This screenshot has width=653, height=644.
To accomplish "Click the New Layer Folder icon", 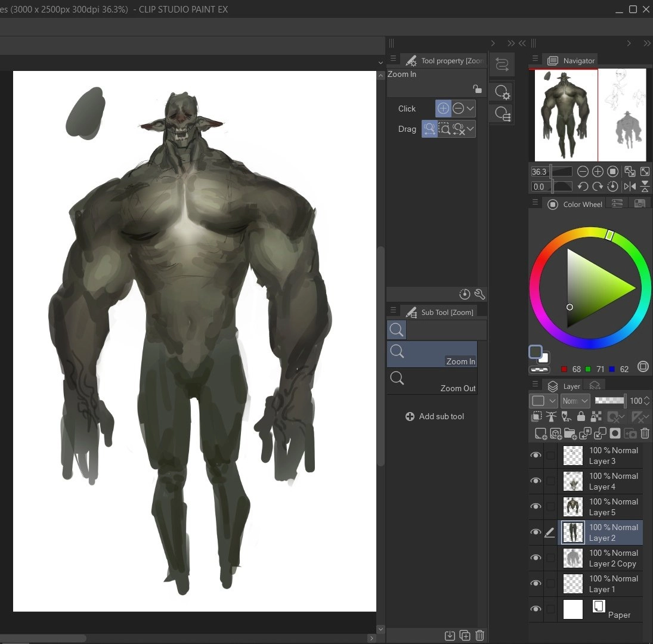I will [570, 434].
